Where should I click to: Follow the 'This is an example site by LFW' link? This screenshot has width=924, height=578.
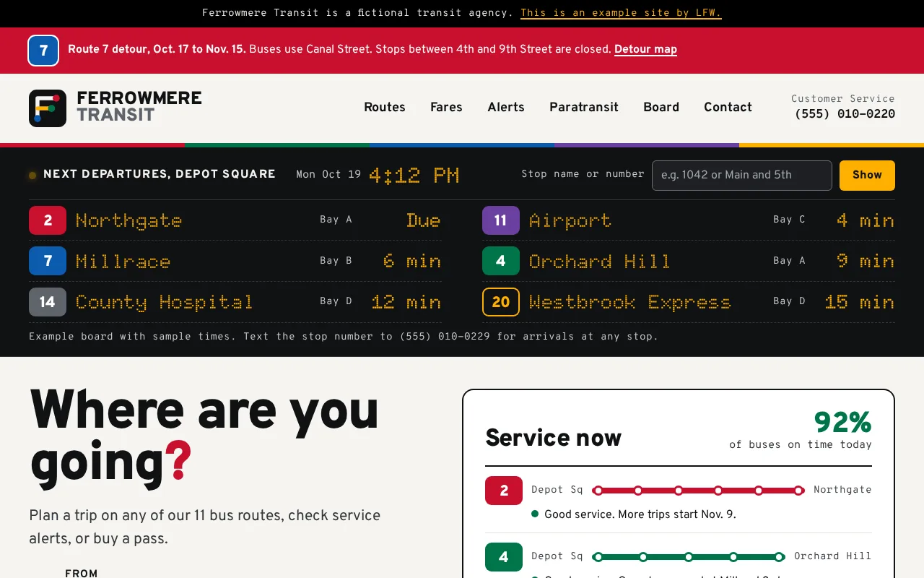tap(621, 13)
